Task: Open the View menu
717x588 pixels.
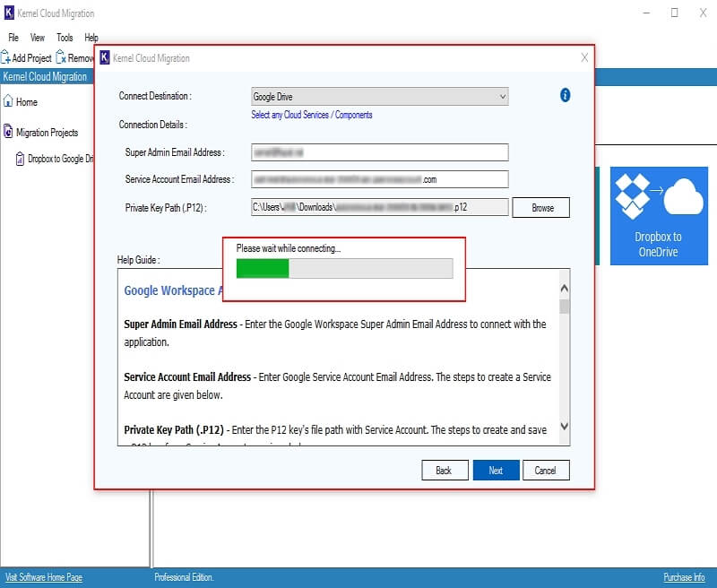Action: click(x=38, y=38)
